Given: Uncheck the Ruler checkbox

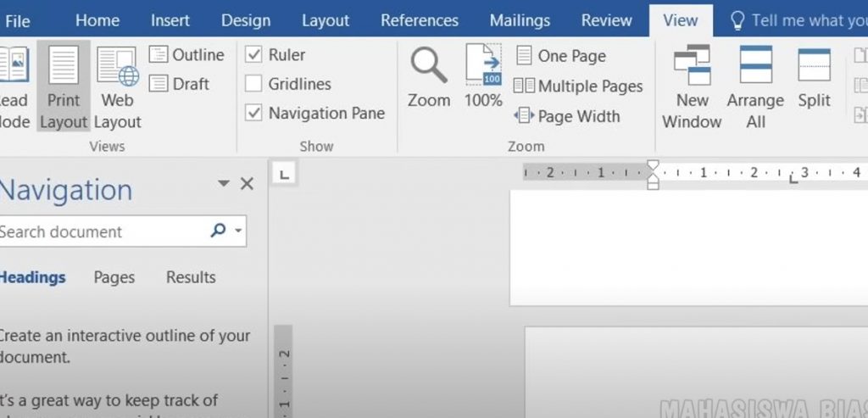Looking at the screenshot, I should pyautogui.click(x=253, y=54).
